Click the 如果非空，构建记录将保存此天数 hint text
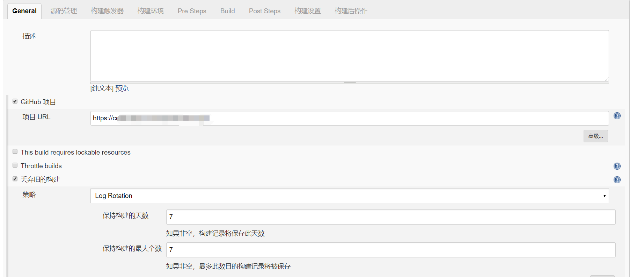644x277 pixels. pyautogui.click(x=215, y=233)
